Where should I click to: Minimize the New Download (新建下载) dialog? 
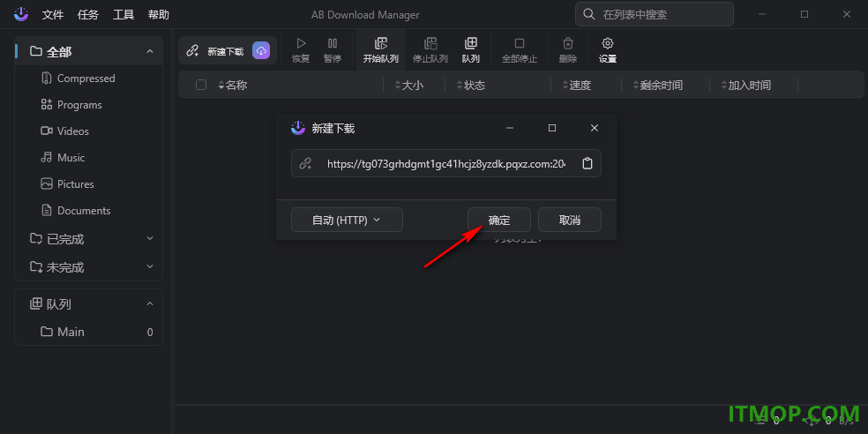pyautogui.click(x=510, y=128)
